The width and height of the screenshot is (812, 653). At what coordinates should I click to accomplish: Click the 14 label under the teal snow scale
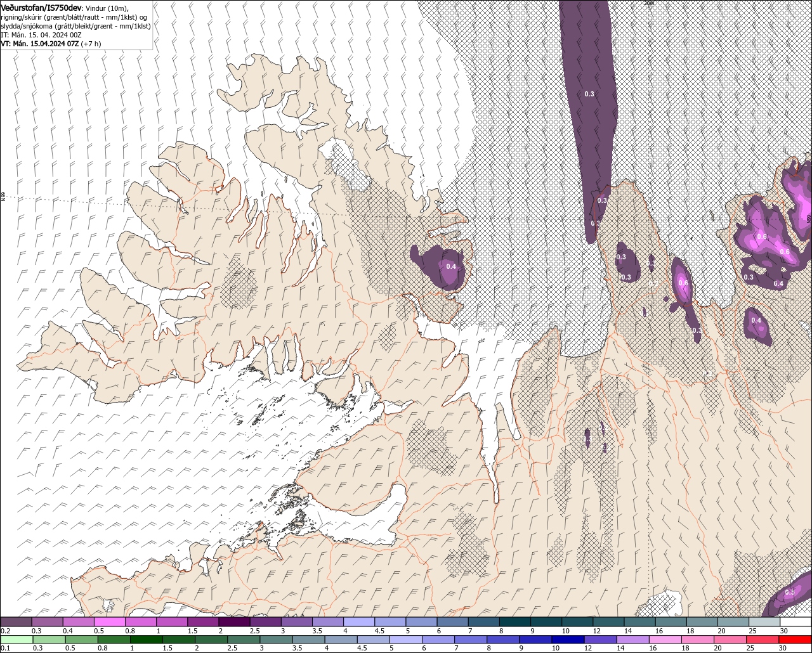click(x=627, y=631)
